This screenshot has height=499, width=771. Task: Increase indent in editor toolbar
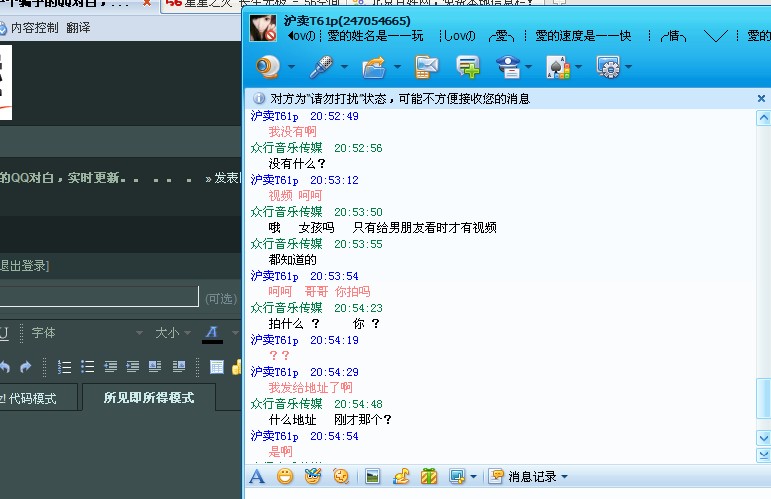tap(133, 367)
